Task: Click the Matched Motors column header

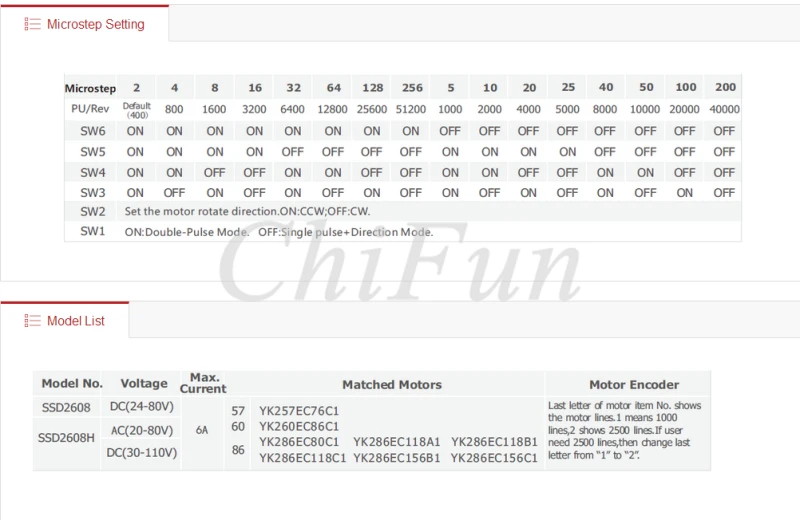Action: 392,385
